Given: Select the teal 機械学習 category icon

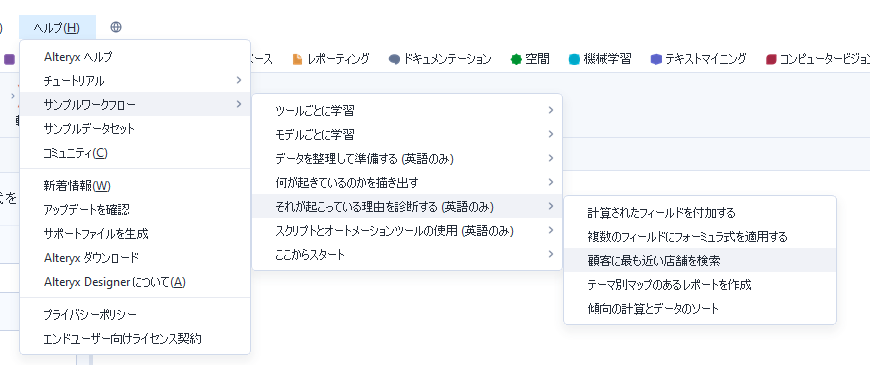Looking at the screenshot, I should pyautogui.click(x=574, y=59).
